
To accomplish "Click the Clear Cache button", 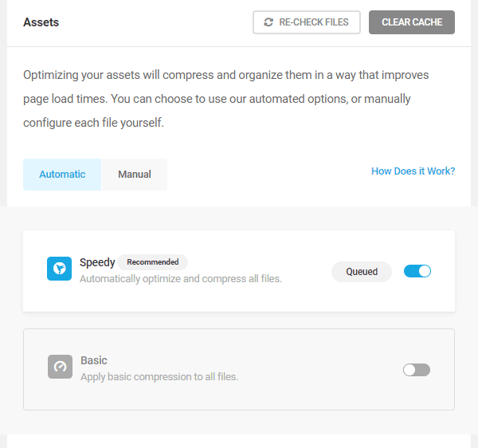I will [x=412, y=22].
